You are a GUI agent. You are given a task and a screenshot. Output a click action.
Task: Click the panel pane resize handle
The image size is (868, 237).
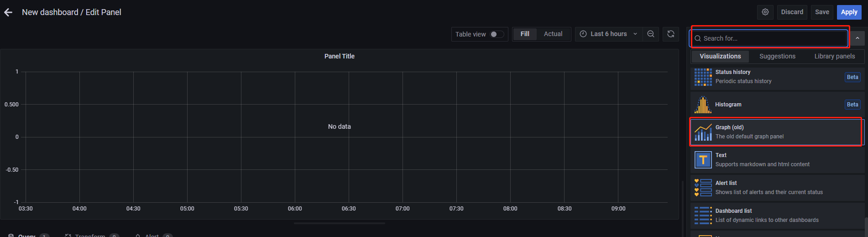tap(340, 223)
